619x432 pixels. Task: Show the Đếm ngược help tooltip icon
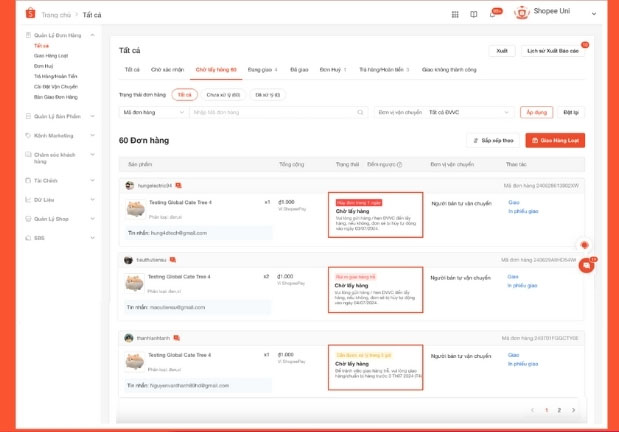pos(400,165)
